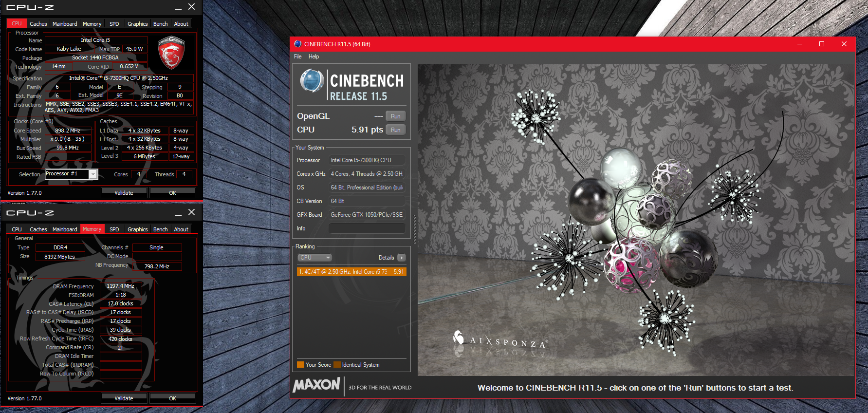868x413 pixels.
Task: Click Validate in top CPU-Z
Action: (x=124, y=193)
